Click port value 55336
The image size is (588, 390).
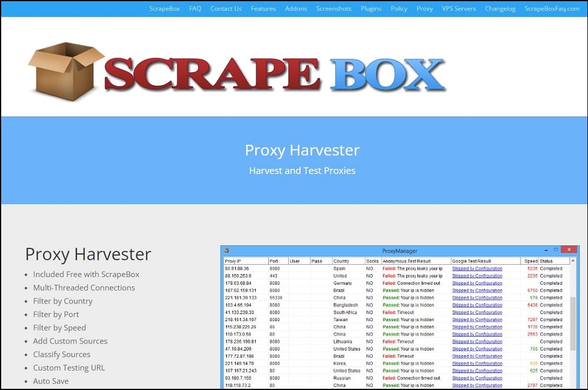click(x=276, y=298)
